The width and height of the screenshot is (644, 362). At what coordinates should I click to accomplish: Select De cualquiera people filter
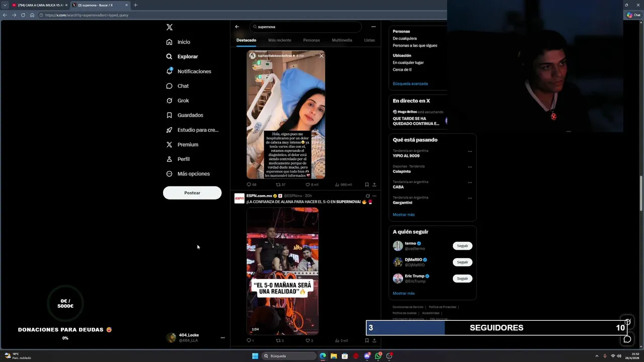[405, 38]
